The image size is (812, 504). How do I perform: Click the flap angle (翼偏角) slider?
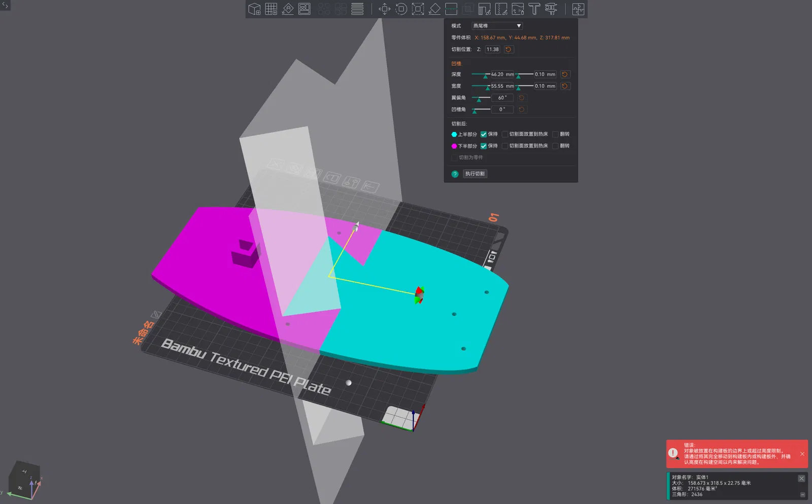pos(481,98)
